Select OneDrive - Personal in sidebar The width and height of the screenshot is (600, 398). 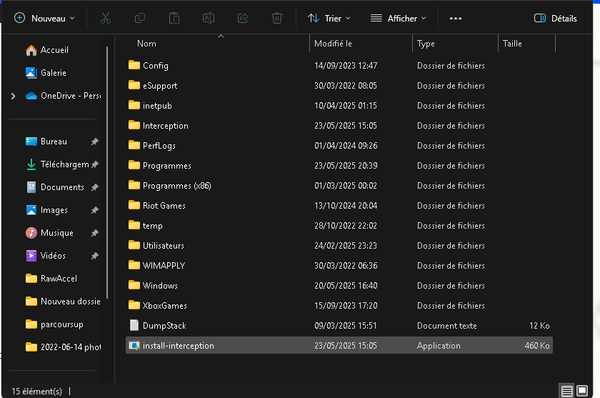click(64, 96)
